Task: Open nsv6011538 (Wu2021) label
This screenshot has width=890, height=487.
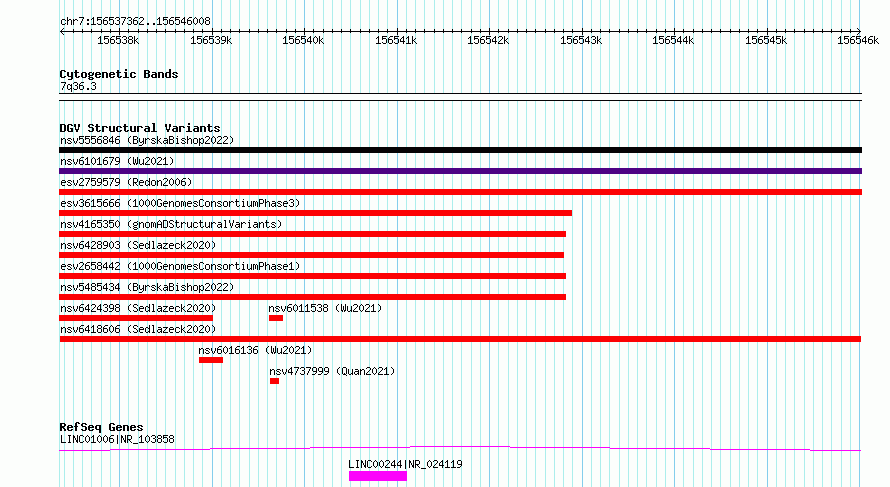Action: tap(325, 308)
